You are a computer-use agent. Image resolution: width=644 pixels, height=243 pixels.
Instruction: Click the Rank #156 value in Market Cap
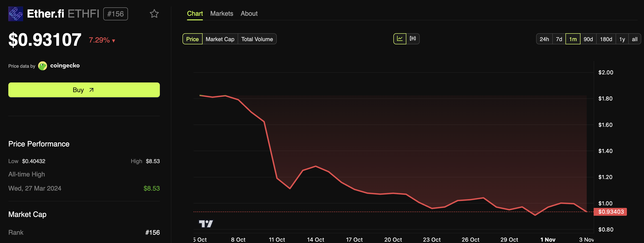[x=152, y=233]
